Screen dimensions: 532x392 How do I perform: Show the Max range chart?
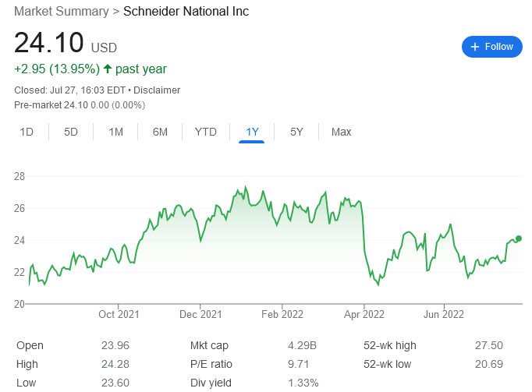coord(341,132)
